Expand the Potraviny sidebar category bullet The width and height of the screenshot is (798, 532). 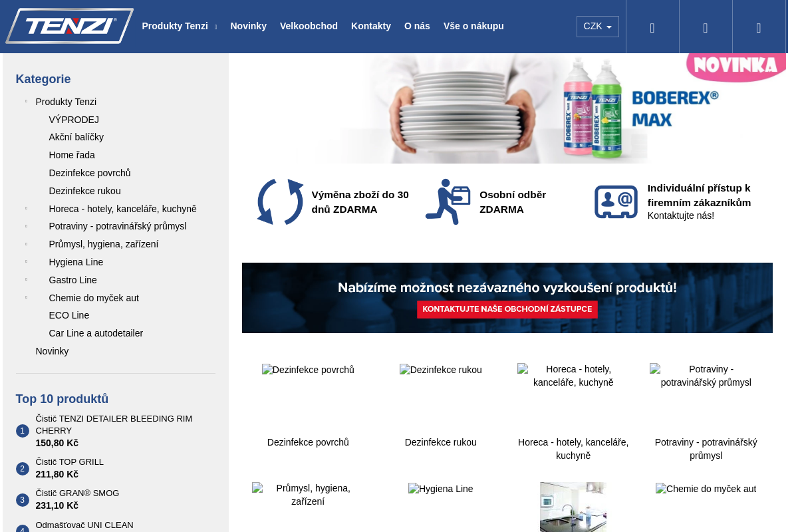pyautogui.click(x=26, y=225)
